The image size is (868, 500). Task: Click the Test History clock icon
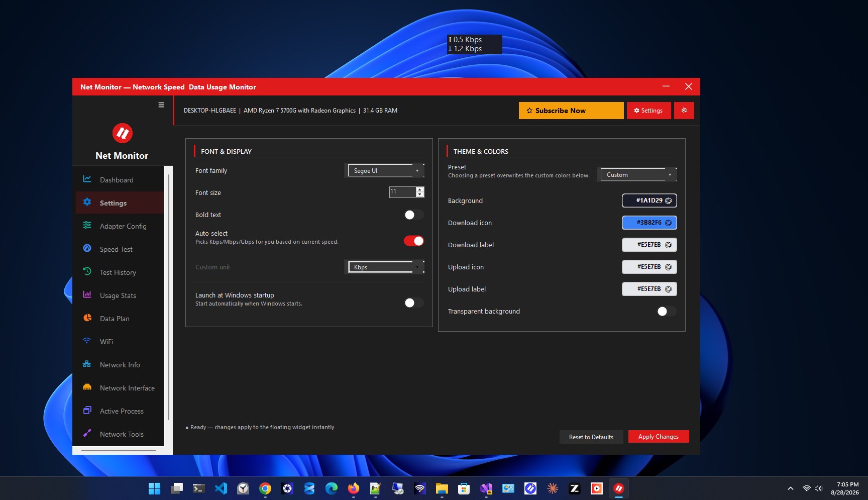click(87, 271)
